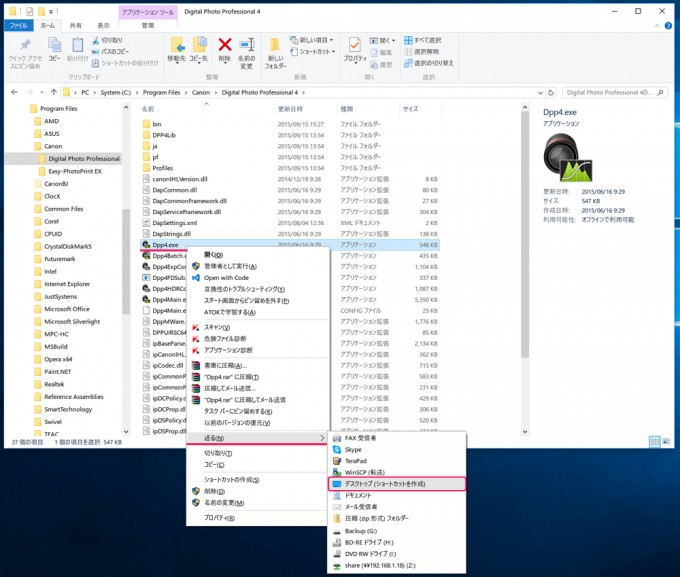
Task: Click the Cut (切り取り) scissors icon
Action: point(95,40)
